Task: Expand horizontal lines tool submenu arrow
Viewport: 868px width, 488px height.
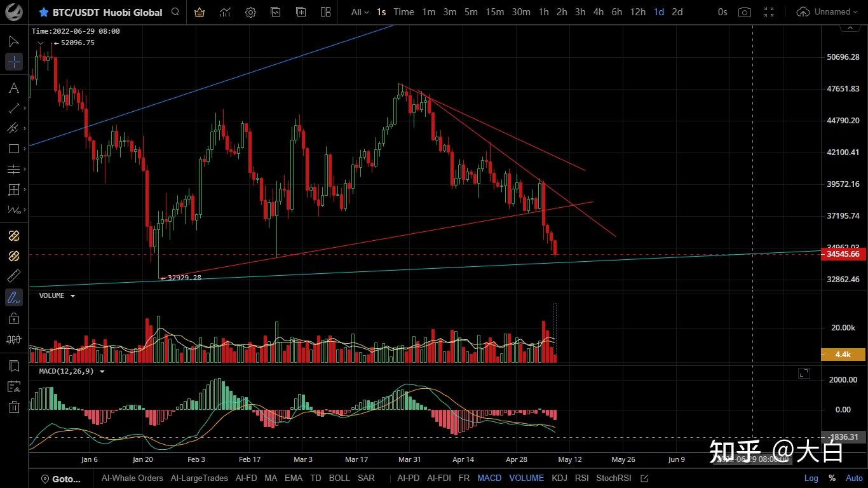Action: [x=25, y=169]
